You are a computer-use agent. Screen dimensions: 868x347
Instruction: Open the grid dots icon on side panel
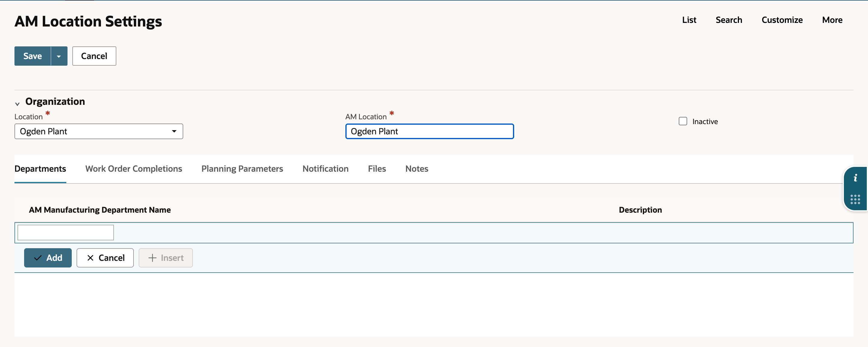[x=855, y=199]
